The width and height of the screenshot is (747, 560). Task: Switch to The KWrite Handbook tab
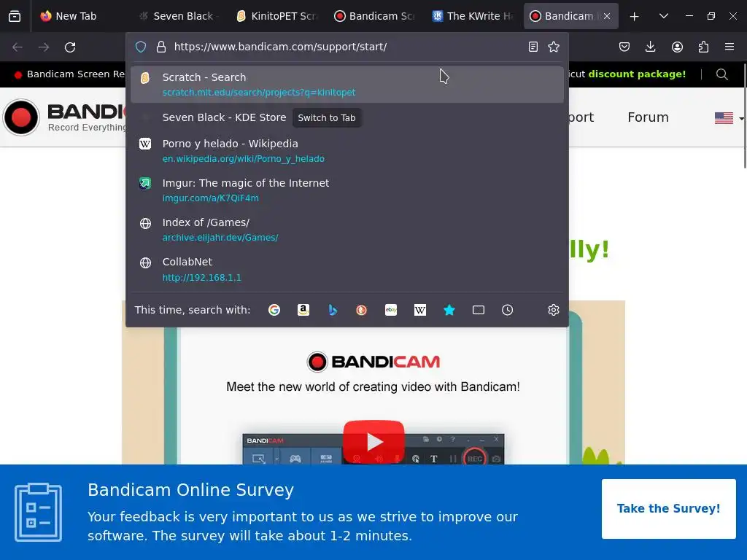click(472, 16)
